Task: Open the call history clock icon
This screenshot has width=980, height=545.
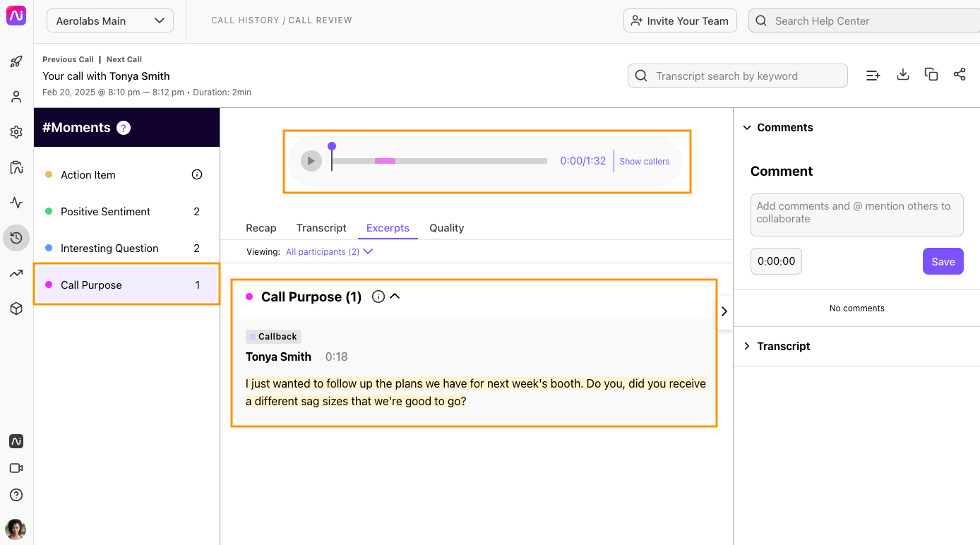Action: [x=16, y=238]
